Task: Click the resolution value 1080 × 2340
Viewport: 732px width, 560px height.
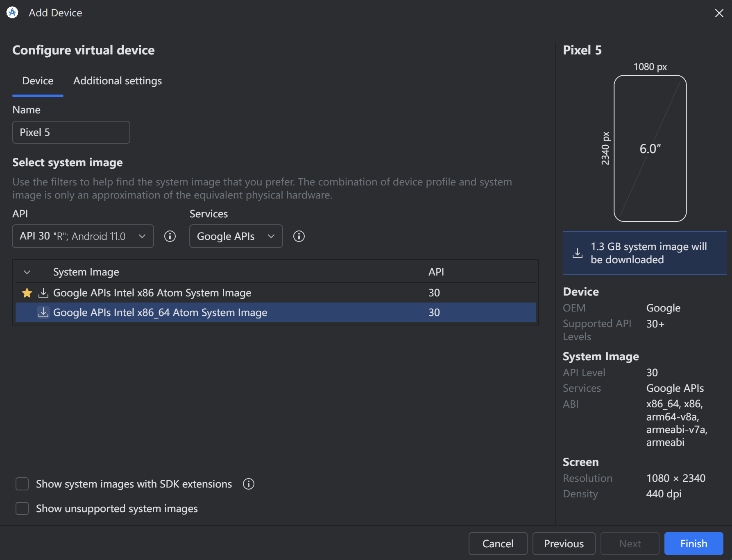Action: 676,478
